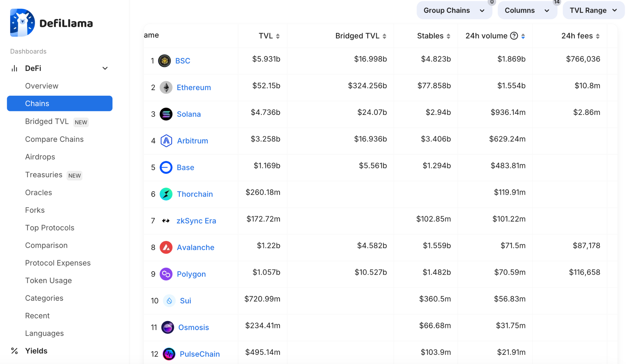Screen dimensions: 626x364
Task: Click the Base chain icon
Action: click(x=166, y=167)
